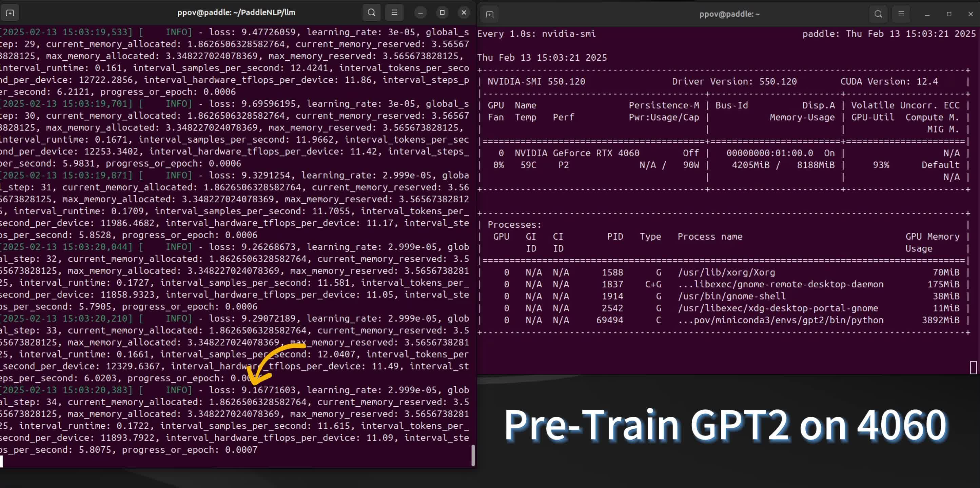
Task: Open hamburger menu in nvidia-smi terminal
Action: pos(901,14)
